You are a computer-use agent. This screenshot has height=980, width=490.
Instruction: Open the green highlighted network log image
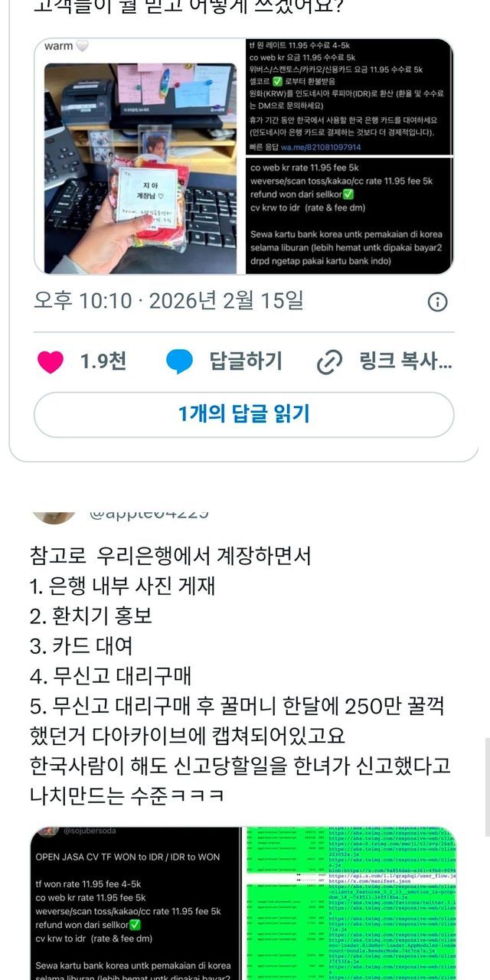click(351, 903)
